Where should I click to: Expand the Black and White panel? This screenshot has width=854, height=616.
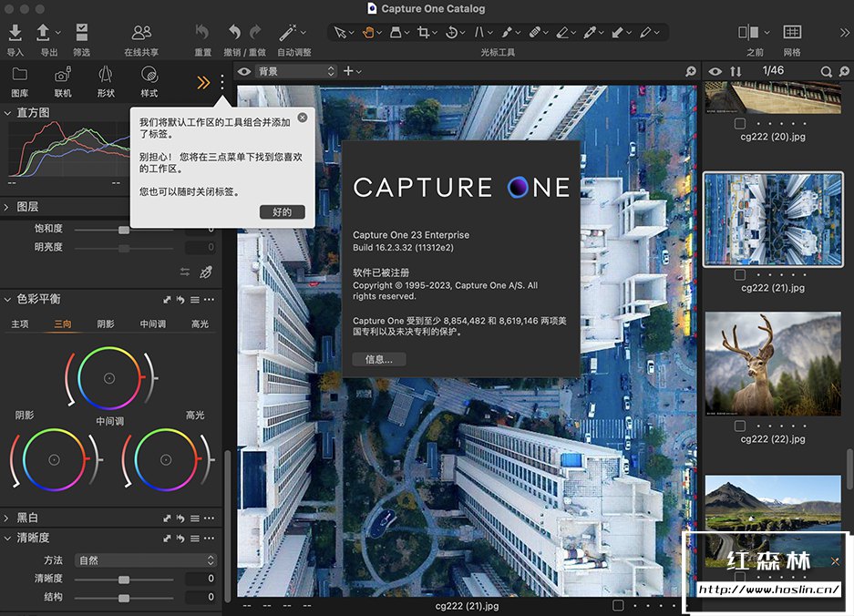pyautogui.click(x=8, y=518)
